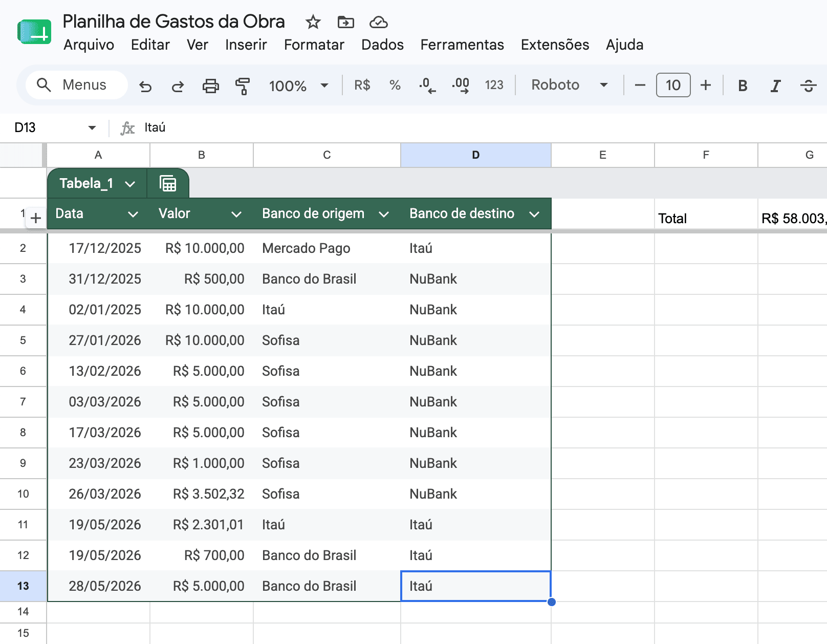
Task: Activate the paint format tool
Action: [243, 85]
